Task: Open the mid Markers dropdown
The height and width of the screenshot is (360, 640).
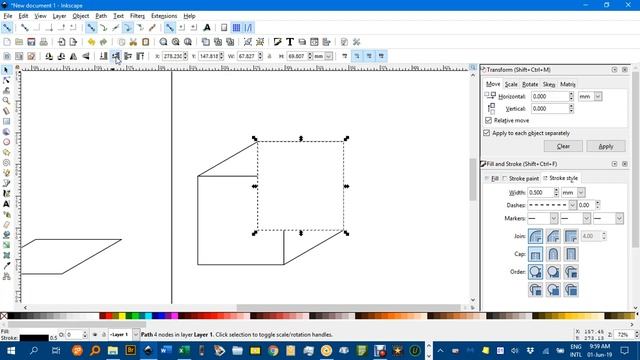Action: point(587,218)
